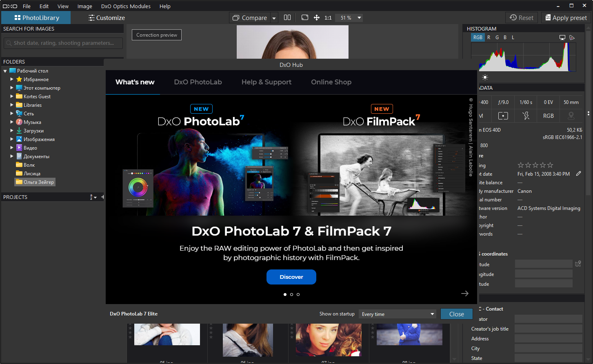Click the Загрузки downloads icon
The width and height of the screenshot is (593, 364).
19,130
